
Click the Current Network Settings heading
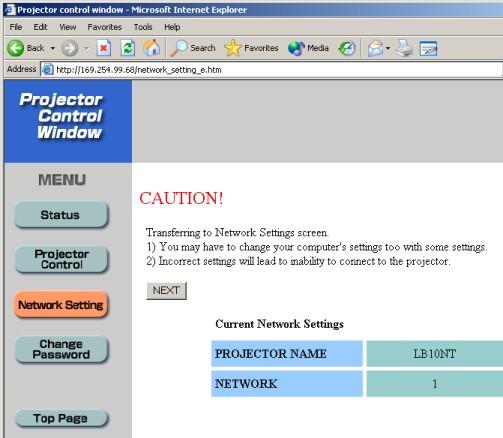[x=279, y=324]
